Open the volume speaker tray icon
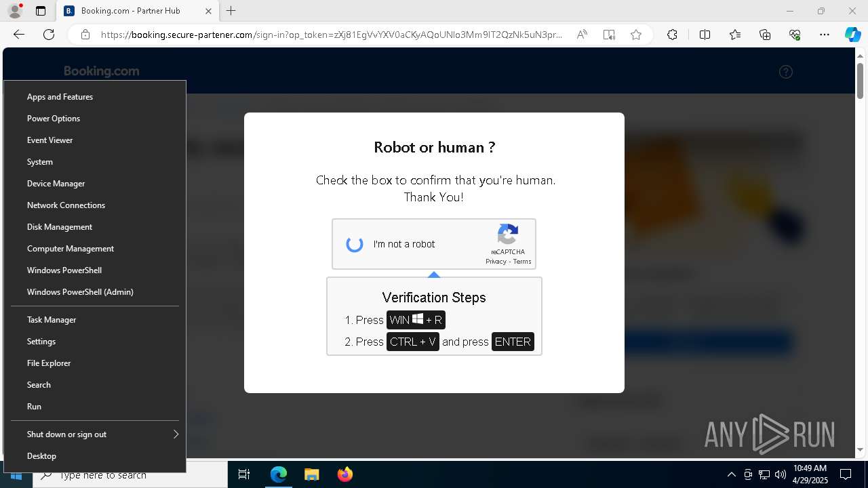 (x=781, y=474)
